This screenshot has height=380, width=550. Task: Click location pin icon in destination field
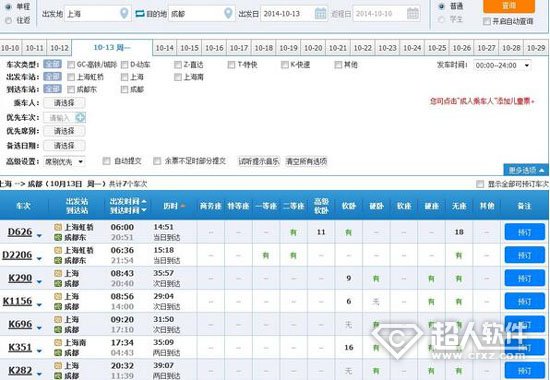pyautogui.click(x=228, y=14)
